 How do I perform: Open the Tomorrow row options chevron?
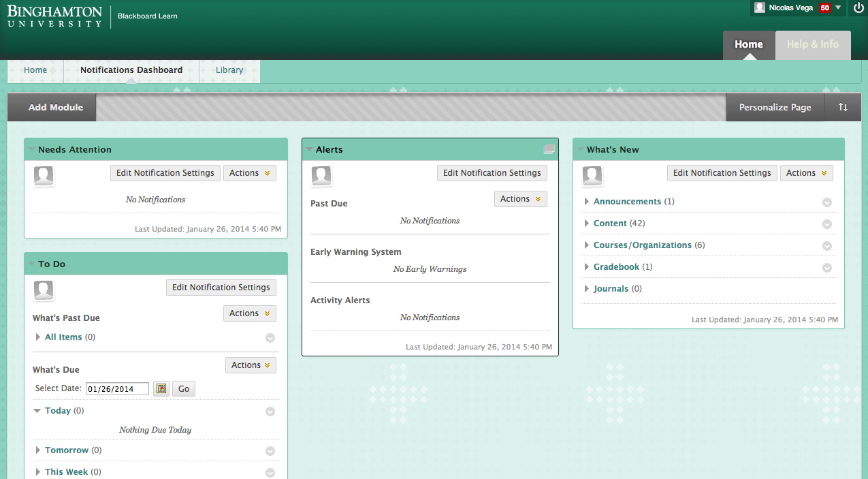click(270, 451)
